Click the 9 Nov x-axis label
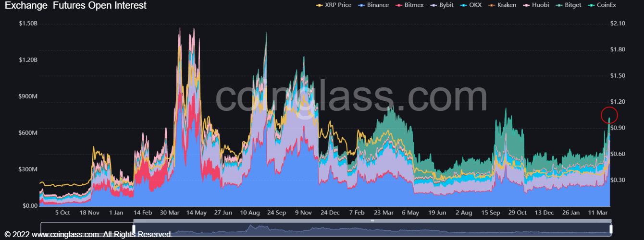644x240 pixels. coord(304,212)
